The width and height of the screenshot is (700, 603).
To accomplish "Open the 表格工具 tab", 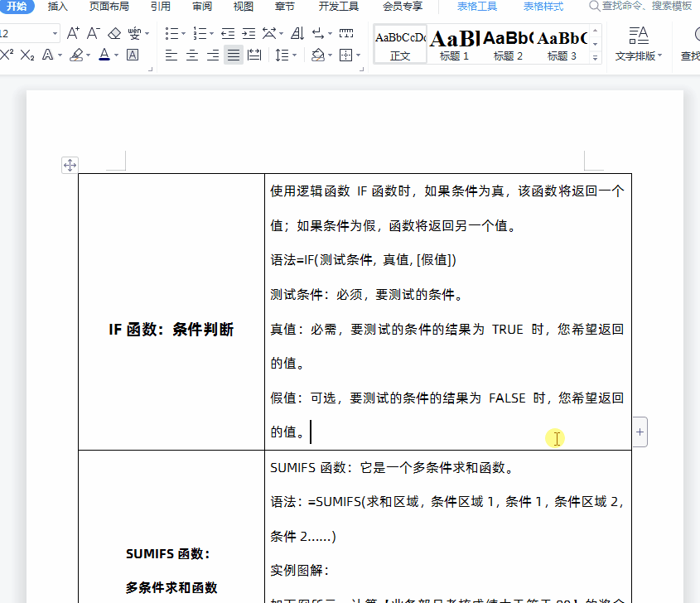I will click(x=477, y=7).
